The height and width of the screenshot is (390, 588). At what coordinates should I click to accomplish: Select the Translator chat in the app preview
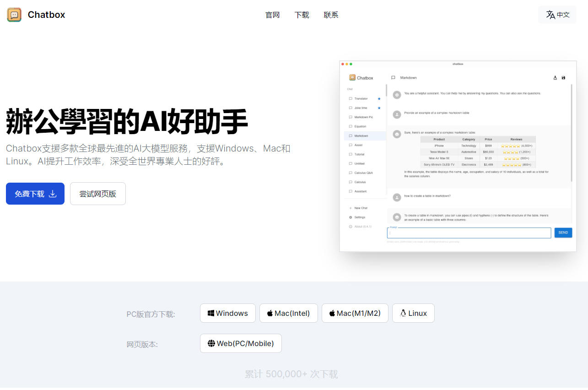[365, 99]
